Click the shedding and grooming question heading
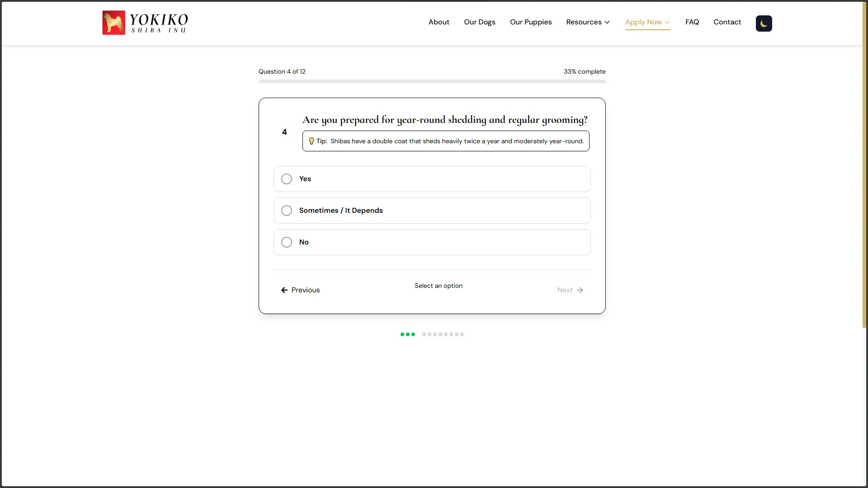Screen dimensions: 868x488 (445, 120)
